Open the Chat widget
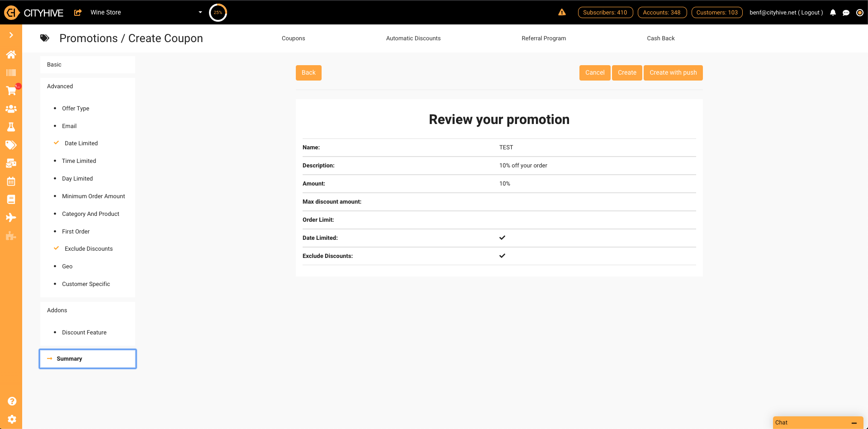Viewport: 868px width, 429px height. [x=781, y=423]
